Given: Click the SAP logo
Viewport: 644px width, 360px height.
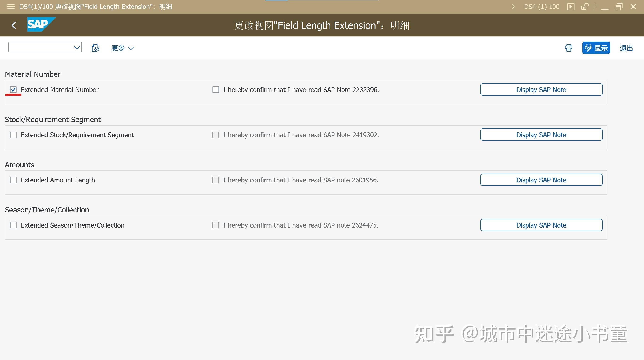Looking at the screenshot, I should point(41,25).
